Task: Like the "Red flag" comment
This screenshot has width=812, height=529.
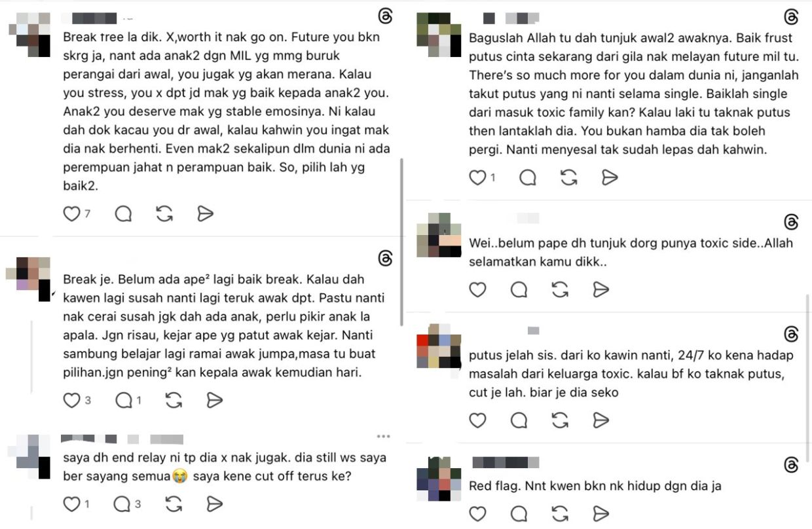Action: (x=478, y=513)
